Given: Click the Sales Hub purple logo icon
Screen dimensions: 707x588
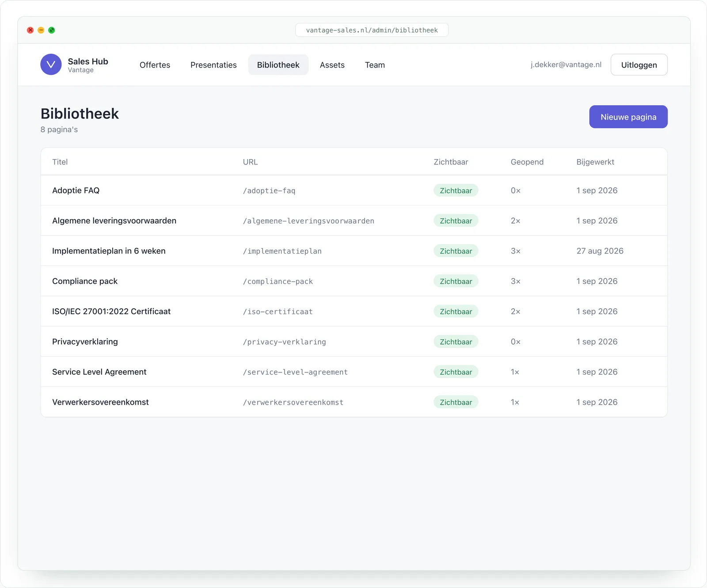Looking at the screenshot, I should click(51, 64).
